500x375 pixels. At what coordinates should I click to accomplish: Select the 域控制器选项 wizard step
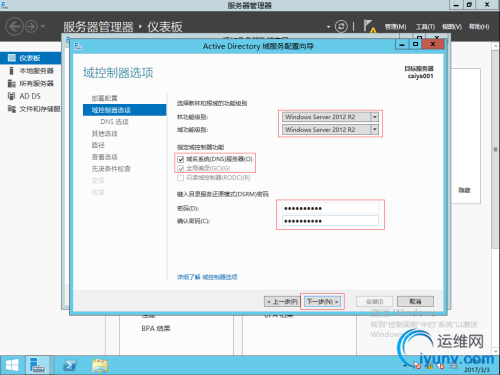(124, 110)
